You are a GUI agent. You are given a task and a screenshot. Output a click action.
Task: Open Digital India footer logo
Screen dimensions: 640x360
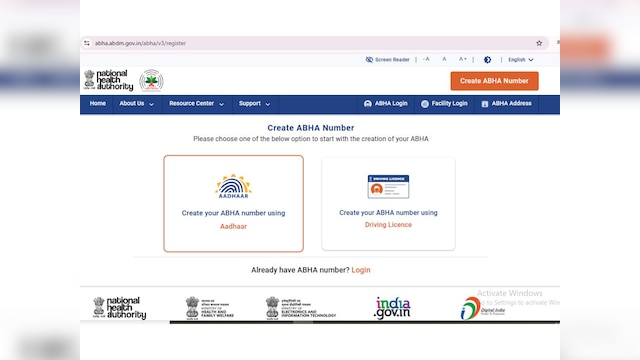tap(483, 309)
